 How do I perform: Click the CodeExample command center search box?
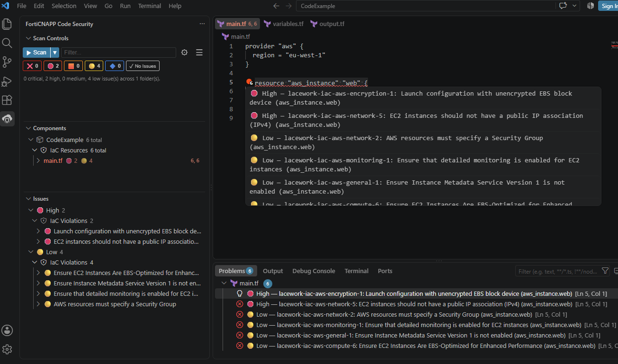point(426,6)
